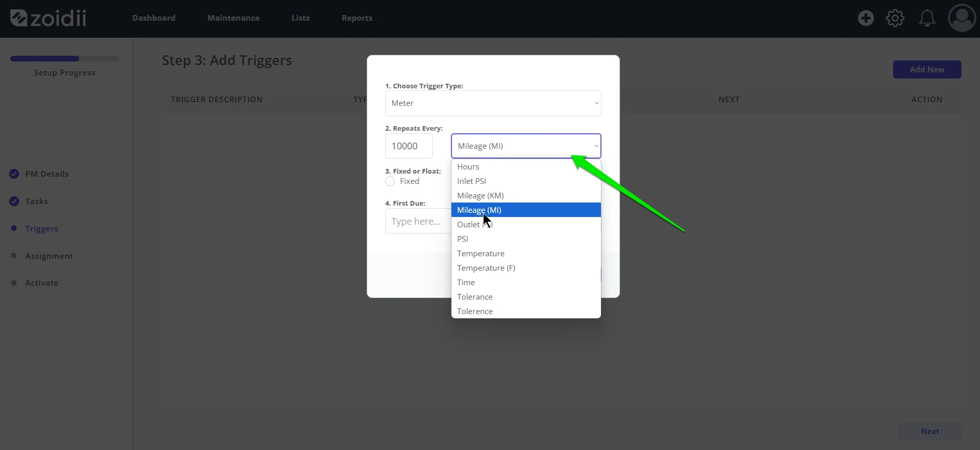This screenshot has height=450, width=980.
Task: Open user profile avatar
Action: tap(962, 18)
